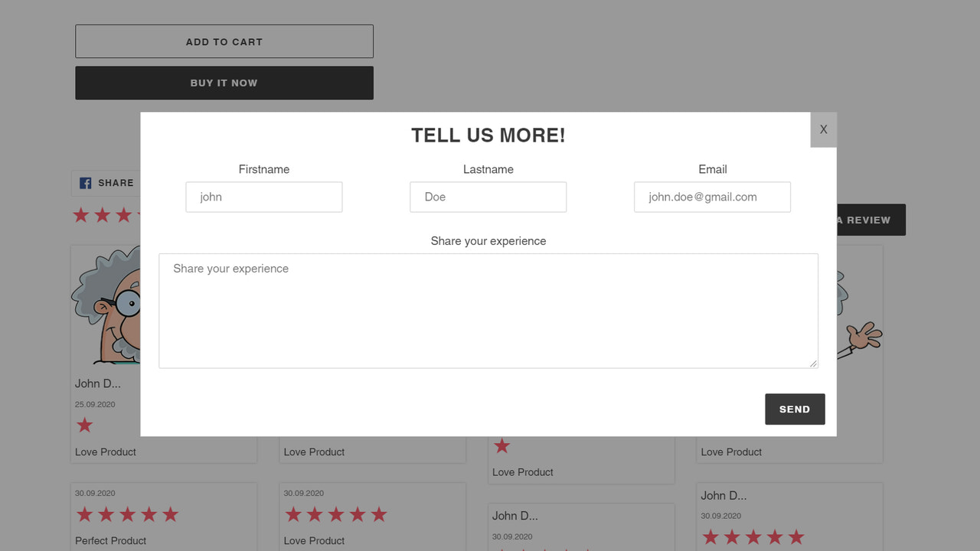Viewport: 980px width, 551px height.
Task: Click the Firstname input containing john
Action: point(263,197)
